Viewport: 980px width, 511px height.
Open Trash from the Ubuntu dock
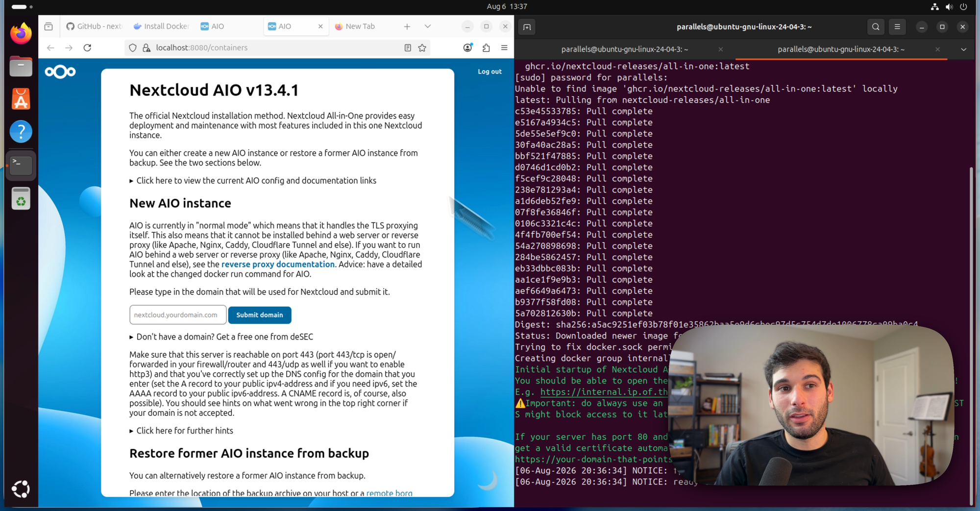pyautogui.click(x=21, y=198)
